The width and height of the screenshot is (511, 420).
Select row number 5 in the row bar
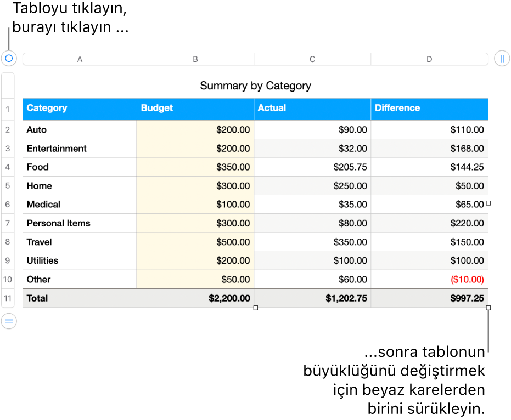8,186
